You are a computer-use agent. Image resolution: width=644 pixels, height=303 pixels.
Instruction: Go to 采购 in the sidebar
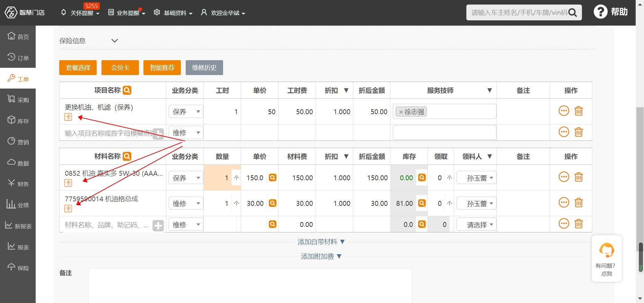tap(18, 100)
